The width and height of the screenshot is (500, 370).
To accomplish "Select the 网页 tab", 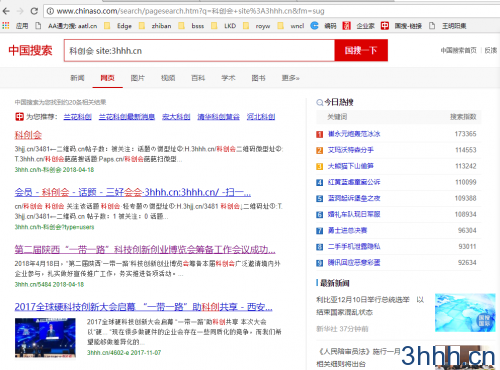I will point(107,78).
